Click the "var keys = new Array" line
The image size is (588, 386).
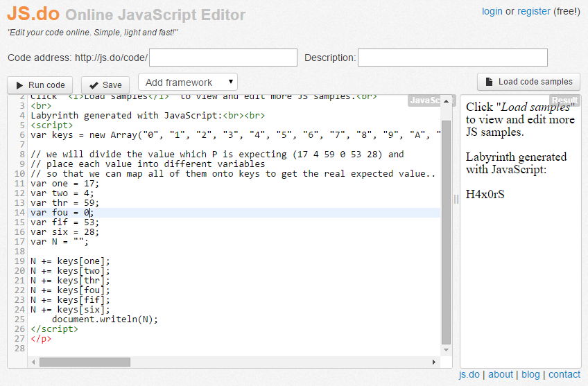(236, 135)
